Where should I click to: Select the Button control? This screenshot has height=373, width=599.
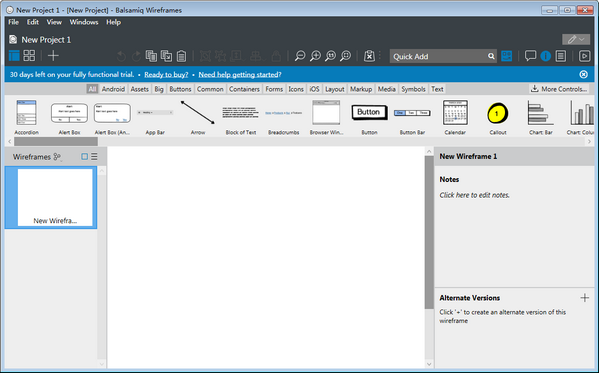click(x=369, y=117)
